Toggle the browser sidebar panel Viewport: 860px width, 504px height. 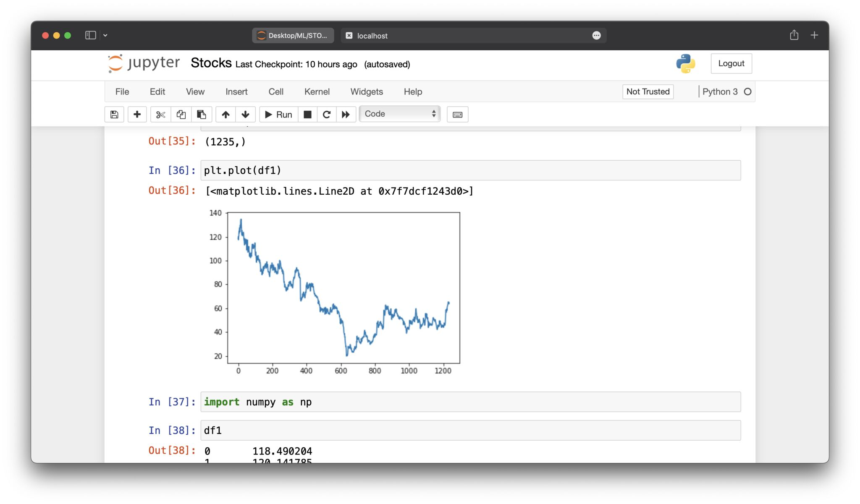click(x=90, y=35)
